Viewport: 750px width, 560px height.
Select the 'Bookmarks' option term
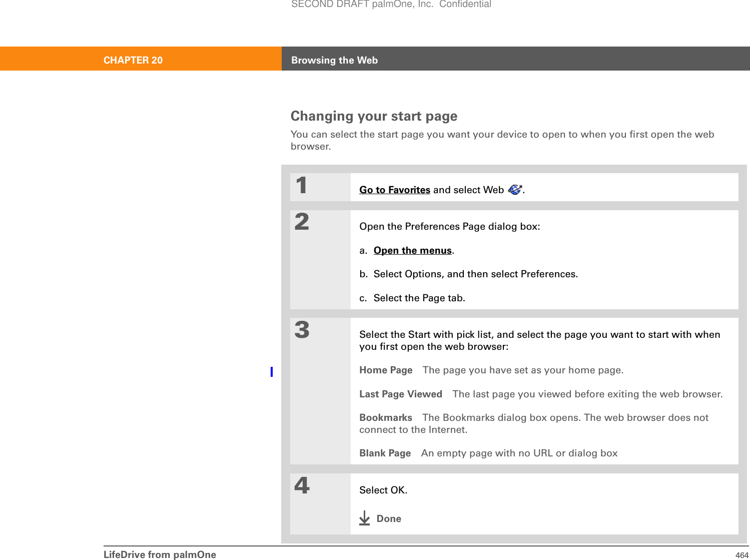(386, 418)
